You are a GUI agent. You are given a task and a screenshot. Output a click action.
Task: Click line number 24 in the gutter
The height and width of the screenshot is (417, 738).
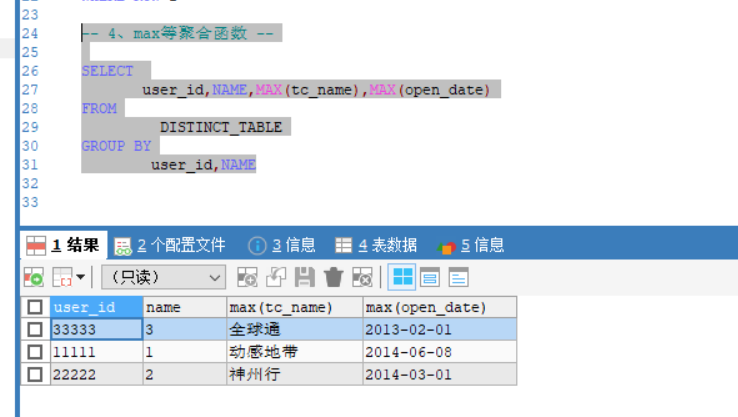(x=30, y=33)
